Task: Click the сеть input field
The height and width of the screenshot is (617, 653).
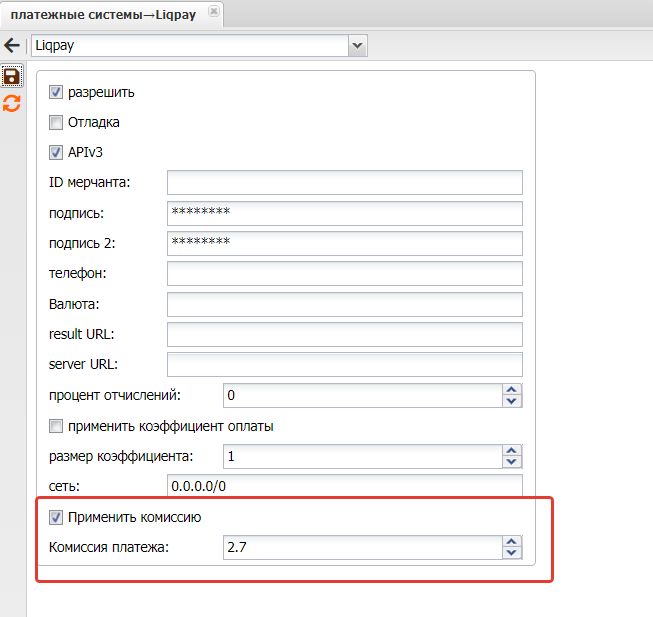Action: click(x=344, y=485)
